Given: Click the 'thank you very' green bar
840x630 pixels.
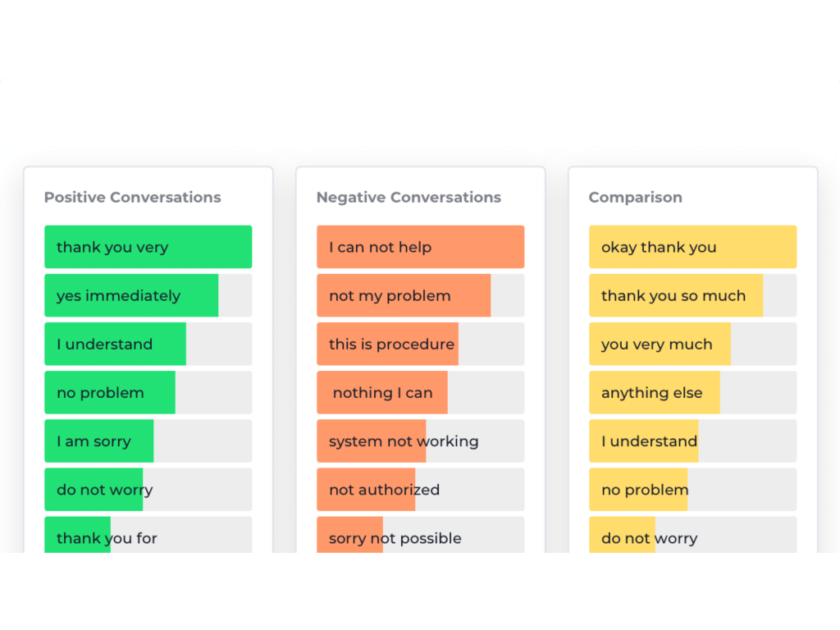Looking at the screenshot, I should [148, 247].
